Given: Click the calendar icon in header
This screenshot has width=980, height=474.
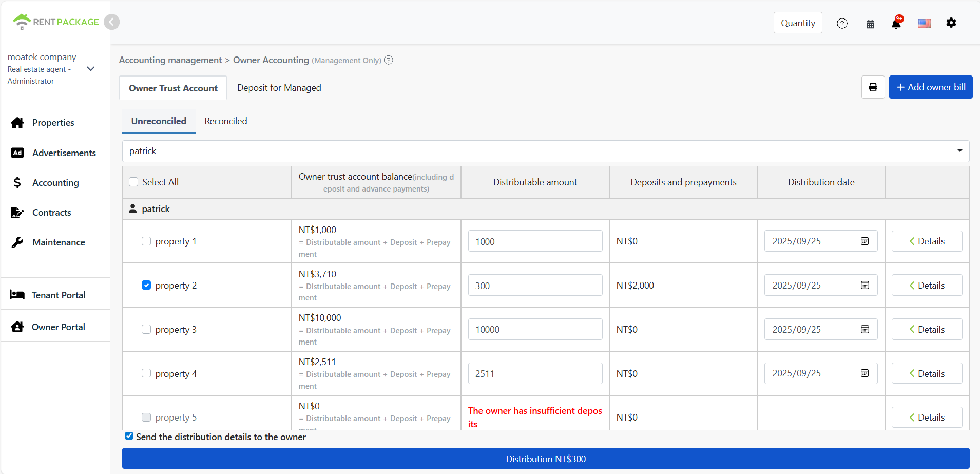Looking at the screenshot, I should 870,24.
